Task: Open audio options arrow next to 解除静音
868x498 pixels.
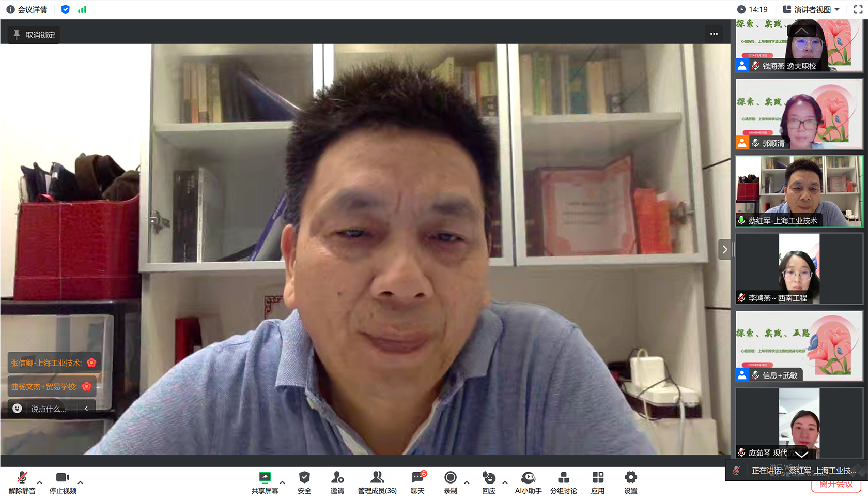Action: point(40,482)
